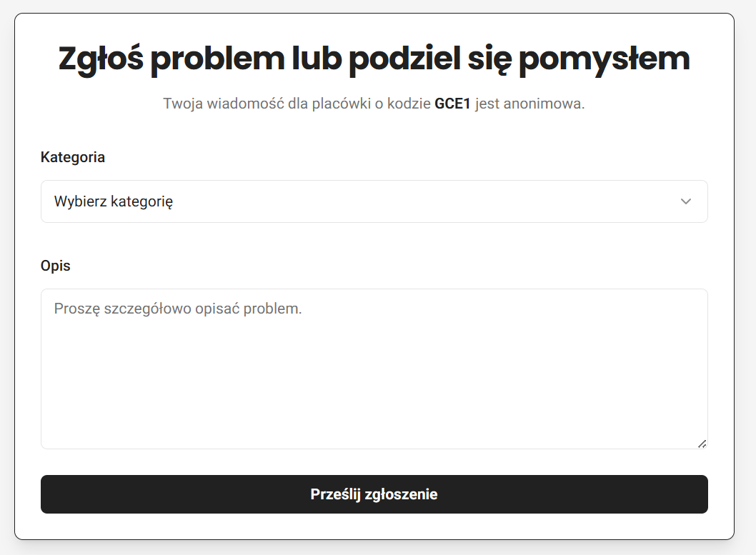Click the dark submit bar at the bottom
This screenshot has width=756, height=555.
[374, 494]
